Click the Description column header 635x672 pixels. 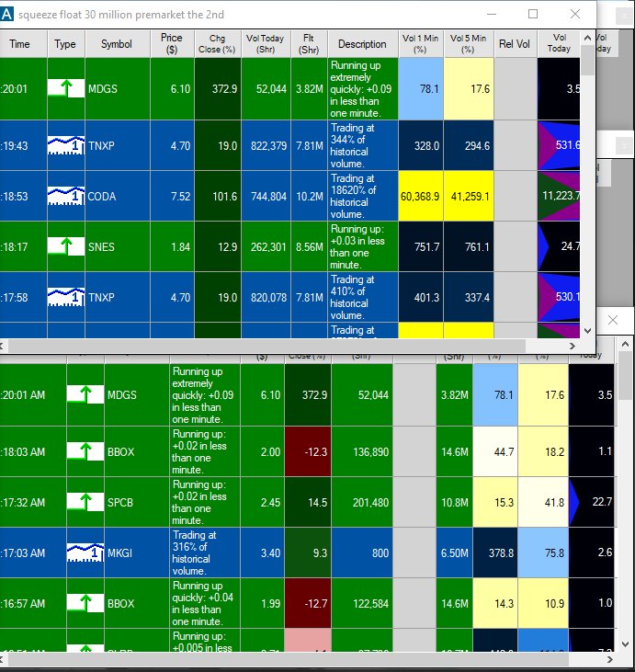tap(363, 44)
